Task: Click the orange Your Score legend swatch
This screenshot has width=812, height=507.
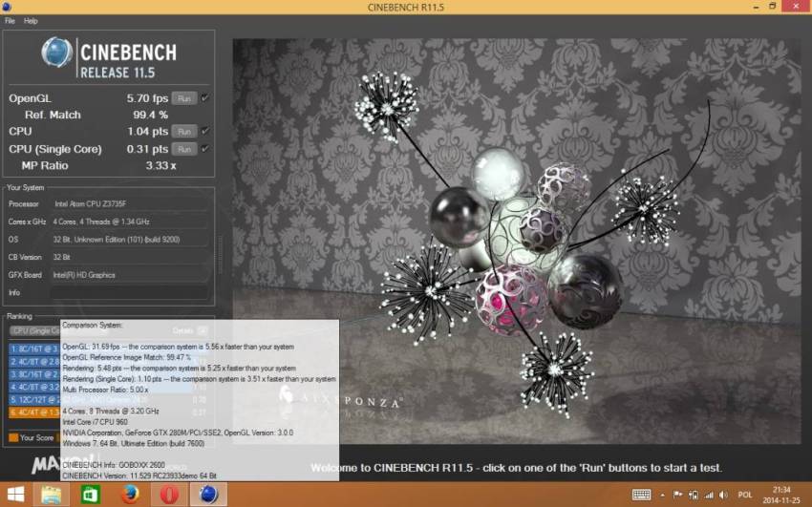Action: tap(13, 437)
